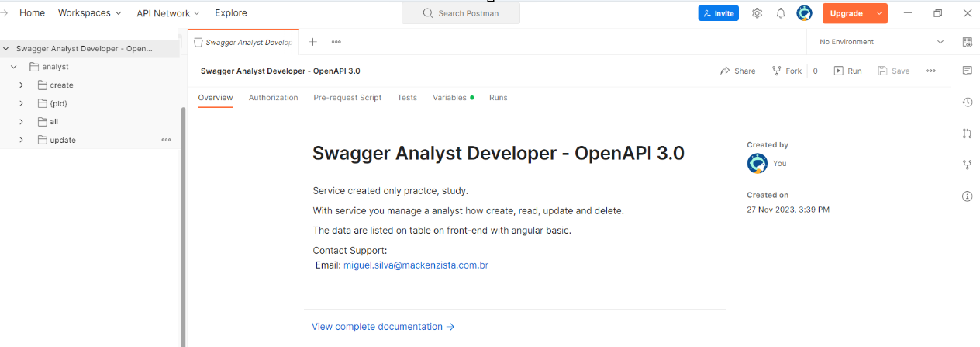Click the sidebar vertical scrollbar

point(183,225)
